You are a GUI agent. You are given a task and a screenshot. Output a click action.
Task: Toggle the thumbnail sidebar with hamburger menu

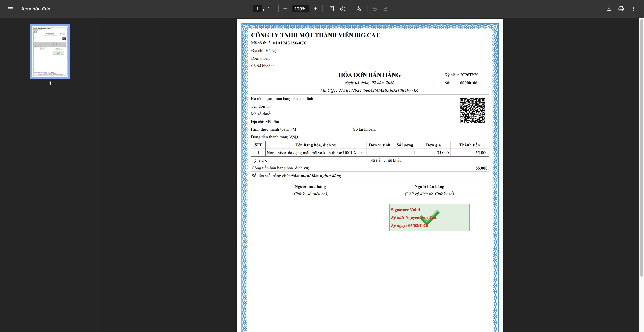tap(11, 9)
